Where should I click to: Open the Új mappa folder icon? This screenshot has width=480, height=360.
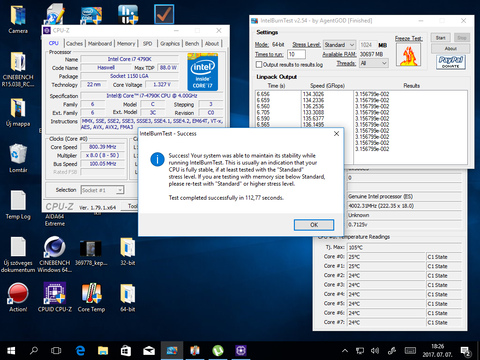[x=18, y=109]
